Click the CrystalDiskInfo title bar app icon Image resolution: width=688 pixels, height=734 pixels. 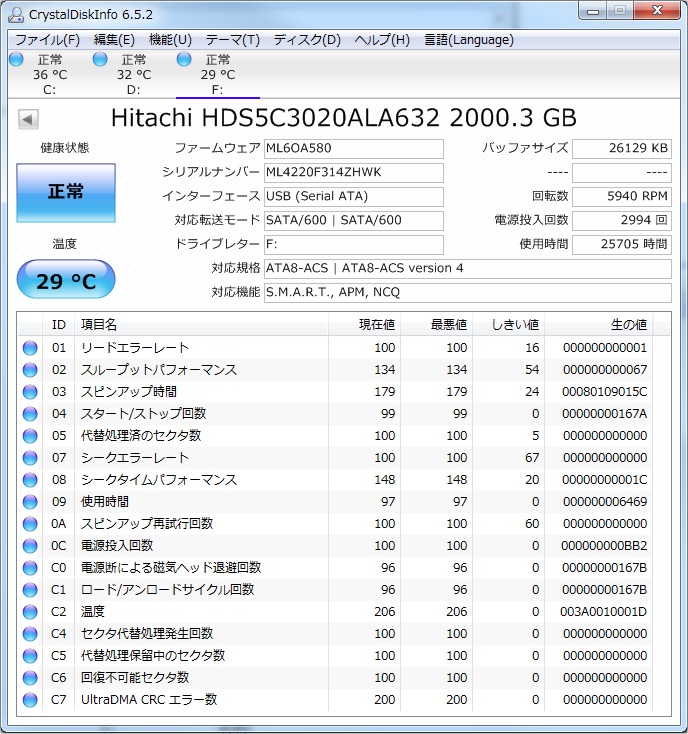(16, 15)
